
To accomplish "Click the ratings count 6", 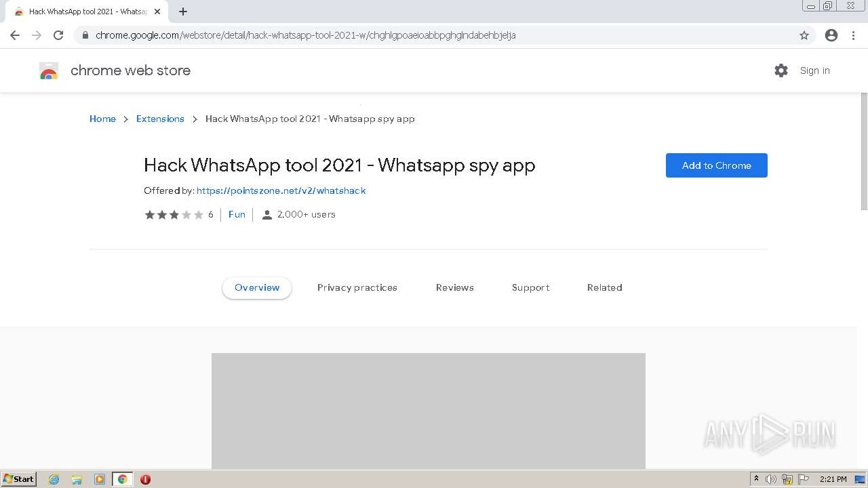I will coord(211,215).
